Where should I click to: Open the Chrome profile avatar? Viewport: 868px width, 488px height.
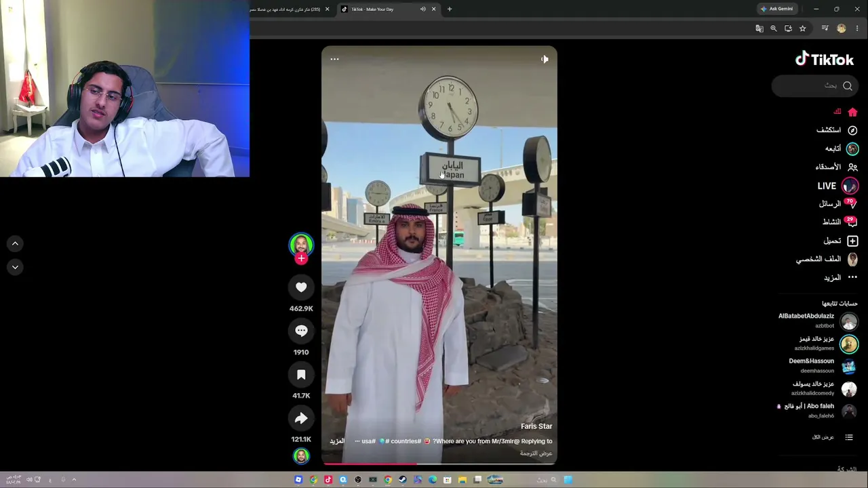pyautogui.click(x=842, y=28)
